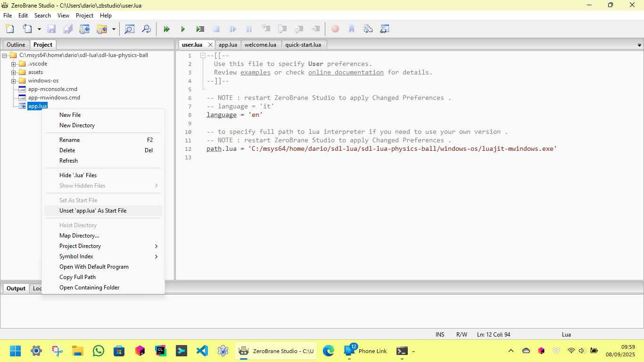Set project directory from current file icon
644x362 pixels.
pos(84,29)
